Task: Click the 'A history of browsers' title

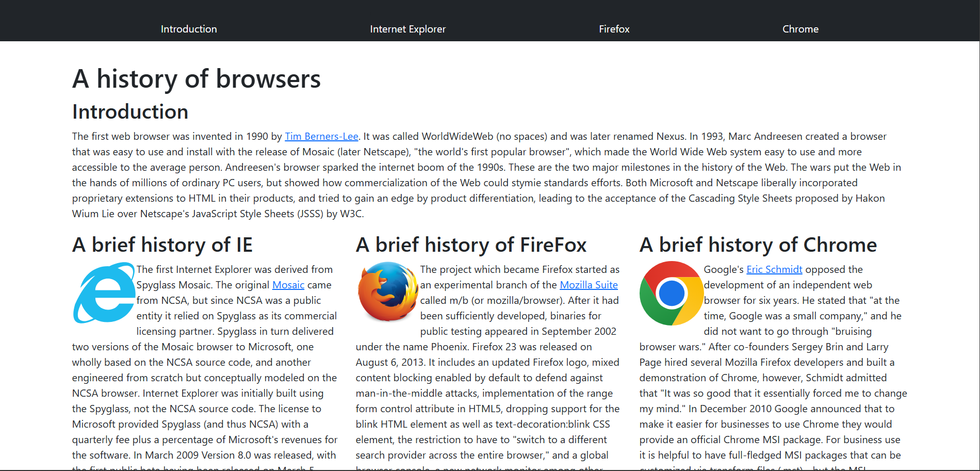Action: [x=196, y=79]
